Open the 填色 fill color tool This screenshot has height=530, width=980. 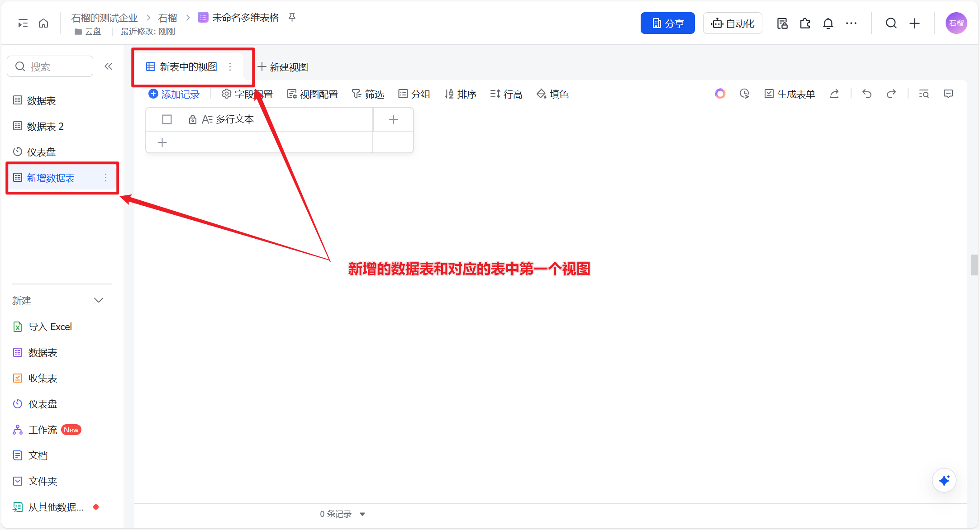click(552, 94)
